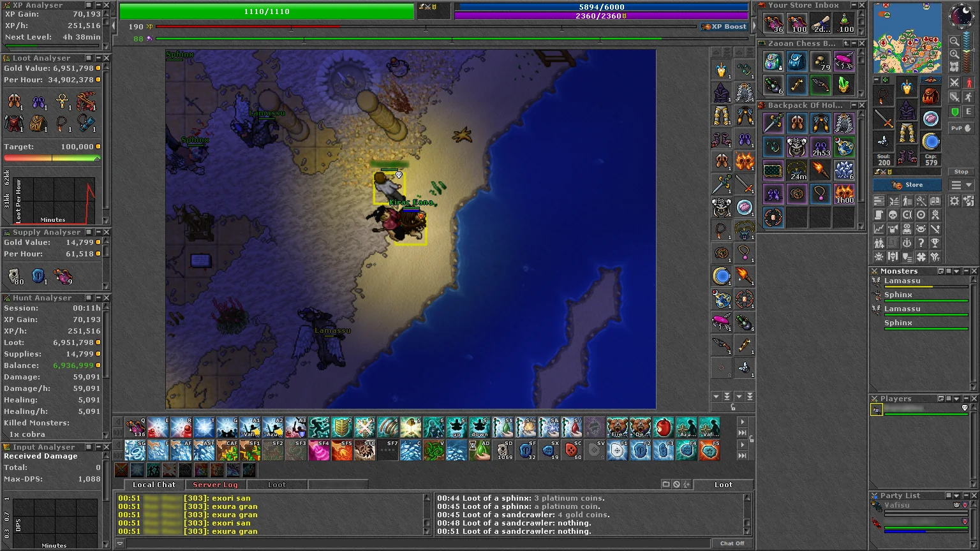Toggle the PvP mode button
Viewport: 980px width, 551px height.
pos(961,128)
